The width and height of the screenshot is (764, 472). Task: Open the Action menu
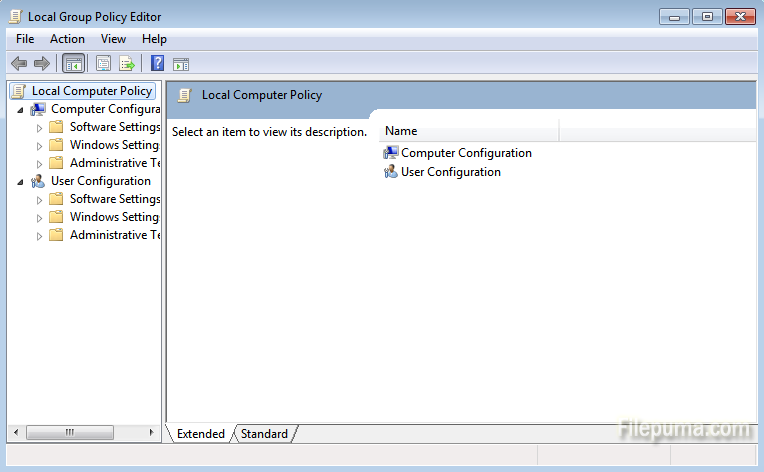click(x=67, y=39)
